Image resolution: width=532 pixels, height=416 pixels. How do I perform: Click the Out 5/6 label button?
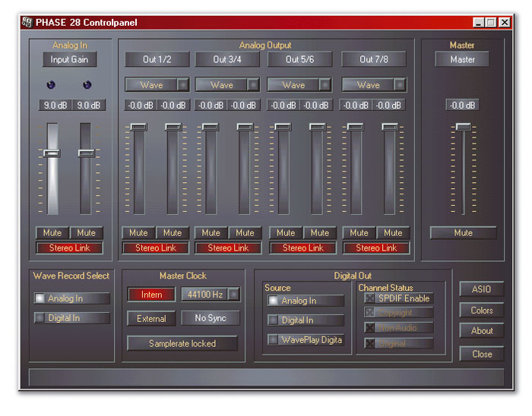click(299, 59)
